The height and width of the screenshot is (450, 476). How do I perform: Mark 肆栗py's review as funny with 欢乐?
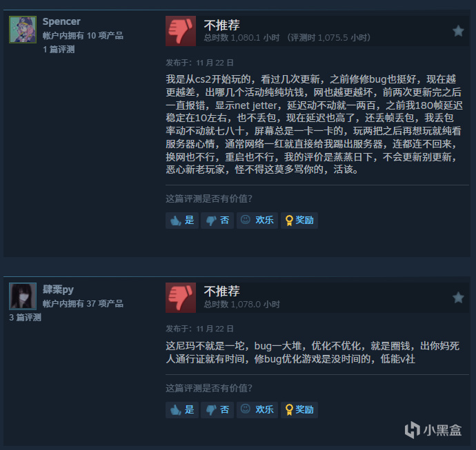(257, 410)
